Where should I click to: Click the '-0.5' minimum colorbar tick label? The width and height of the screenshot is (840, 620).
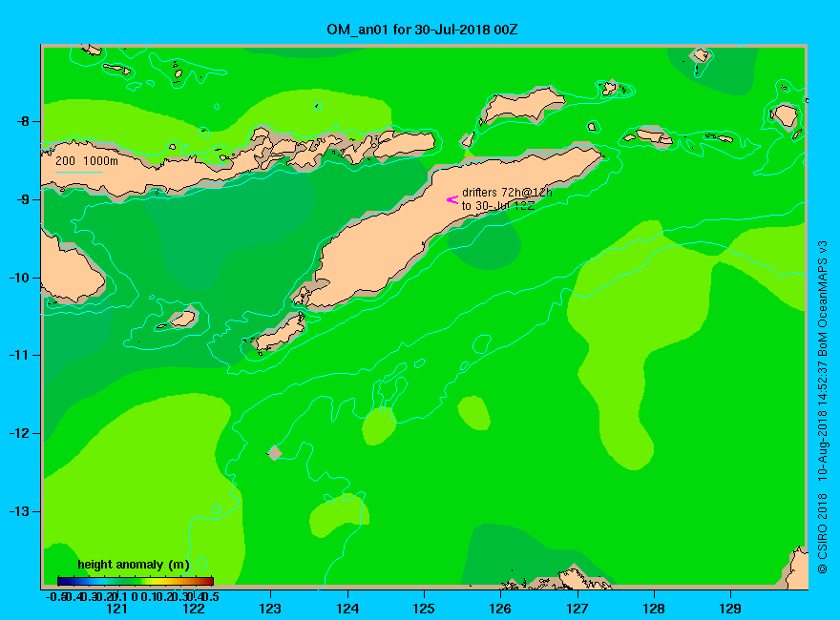pos(55,596)
